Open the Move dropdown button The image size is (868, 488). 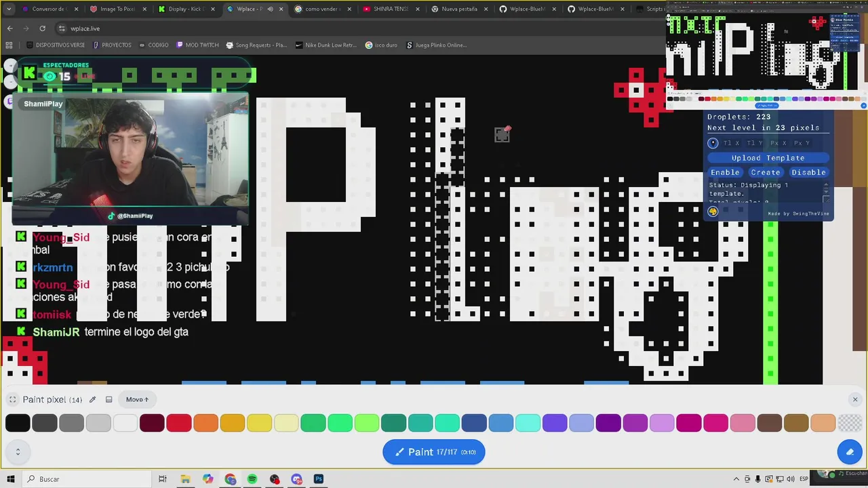click(137, 400)
